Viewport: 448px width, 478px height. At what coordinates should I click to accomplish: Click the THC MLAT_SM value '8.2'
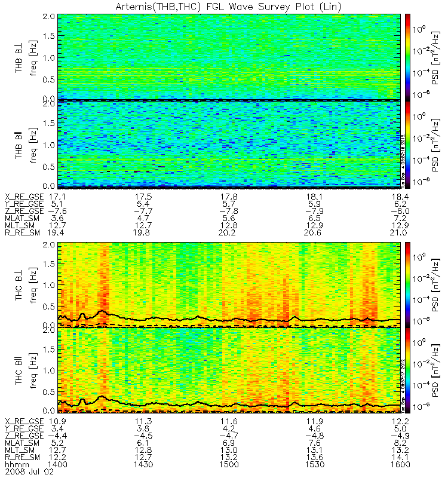pos(400,443)
